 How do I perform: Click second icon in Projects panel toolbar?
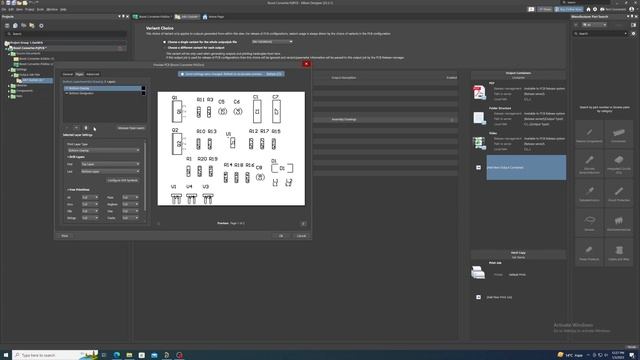pyautogui.click(x=15, y=26)
